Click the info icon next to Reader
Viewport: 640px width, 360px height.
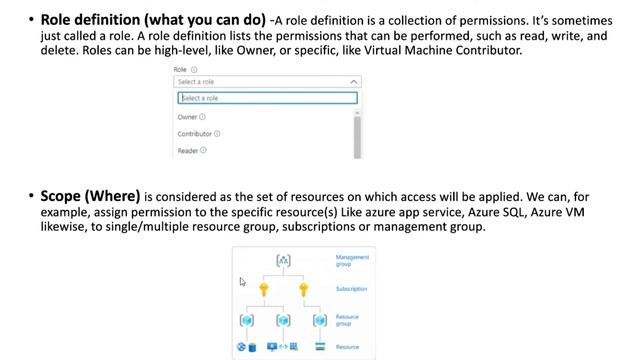[203, 150]
